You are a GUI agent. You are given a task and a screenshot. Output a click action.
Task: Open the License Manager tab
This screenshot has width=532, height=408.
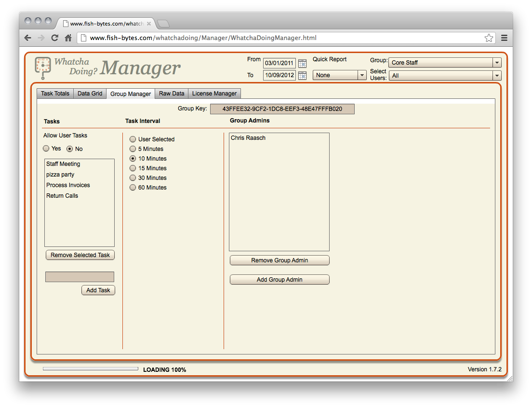click(214, 94)
